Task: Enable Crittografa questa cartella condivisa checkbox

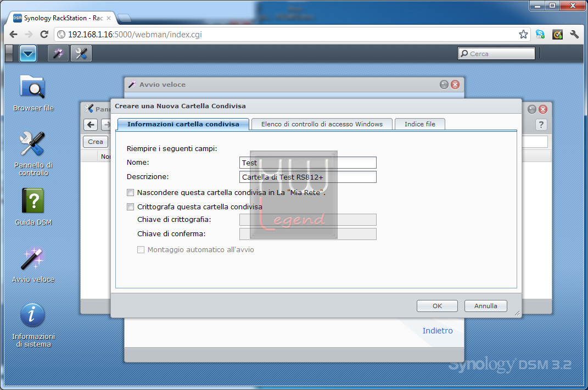Action: tap(130, 207)
